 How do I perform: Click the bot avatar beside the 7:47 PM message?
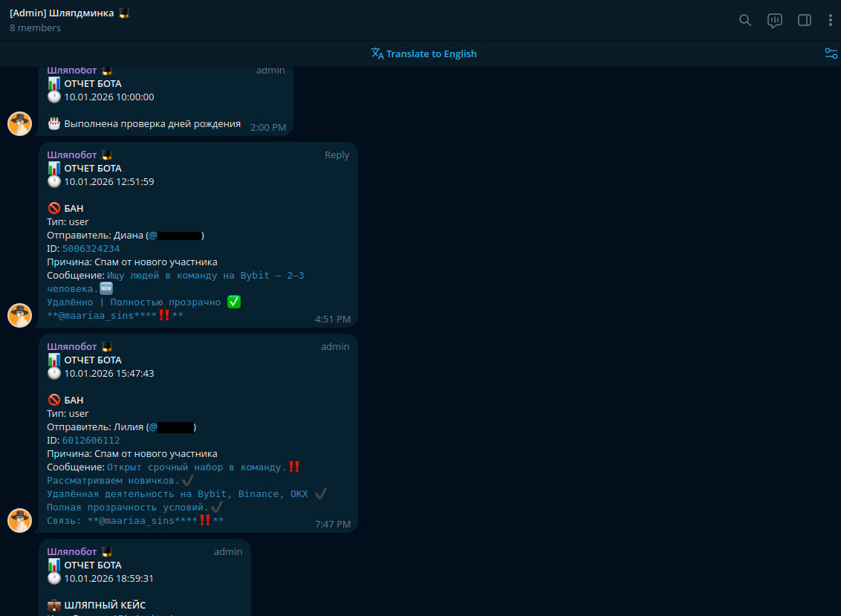20,520
